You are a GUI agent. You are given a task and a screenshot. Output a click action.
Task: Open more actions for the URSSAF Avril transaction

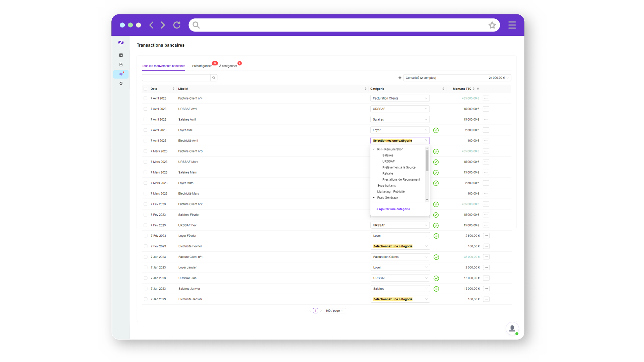[x=486, y=109]
